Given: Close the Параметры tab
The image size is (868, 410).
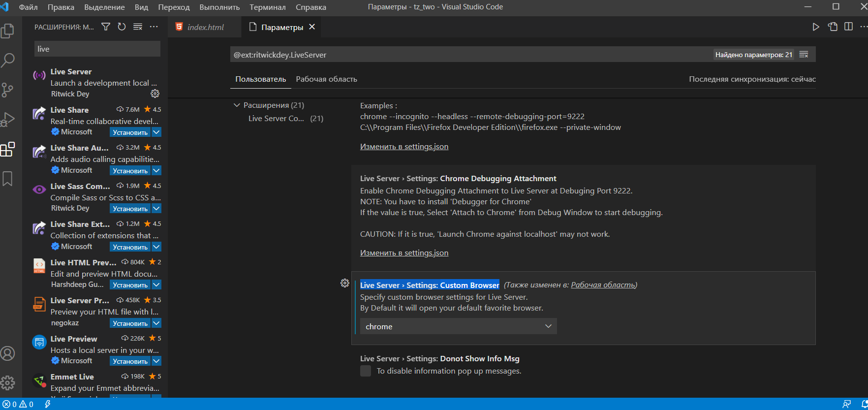Looking at the screenshot, I should pyautogui.click(x=312, y=27).
